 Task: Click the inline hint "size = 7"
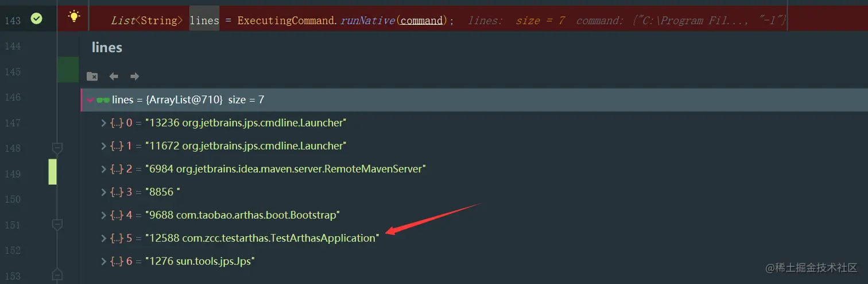click(540, 20)
